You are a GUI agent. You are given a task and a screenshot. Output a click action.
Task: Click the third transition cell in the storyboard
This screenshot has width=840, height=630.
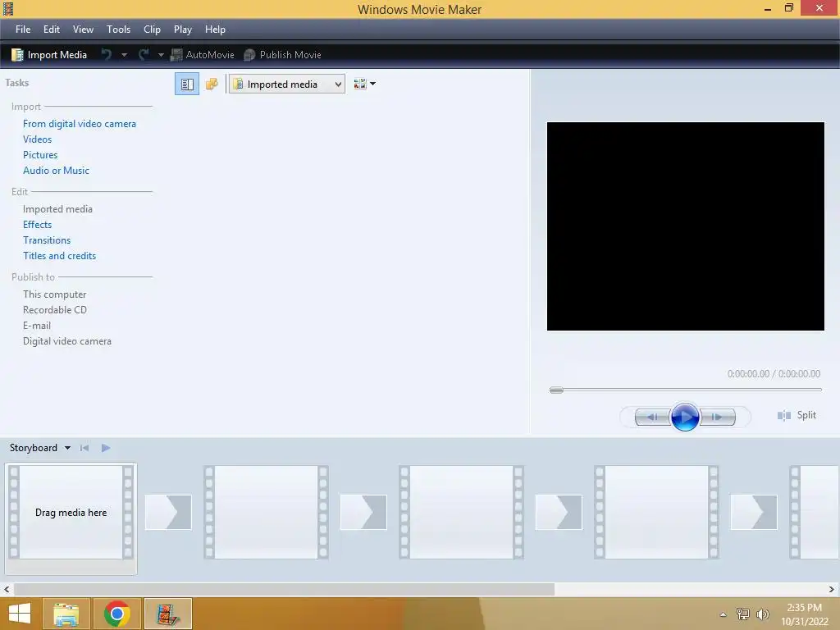coord(558,512)
